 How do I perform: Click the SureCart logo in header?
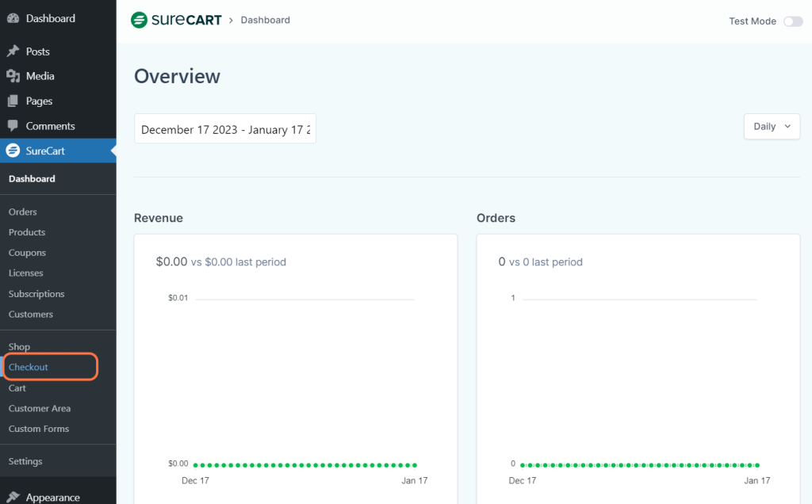tap(176, 20)
